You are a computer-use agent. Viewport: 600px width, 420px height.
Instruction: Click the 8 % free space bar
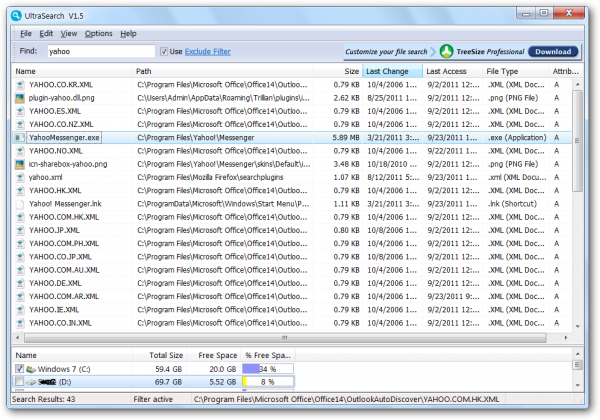(x=268, y=382)
